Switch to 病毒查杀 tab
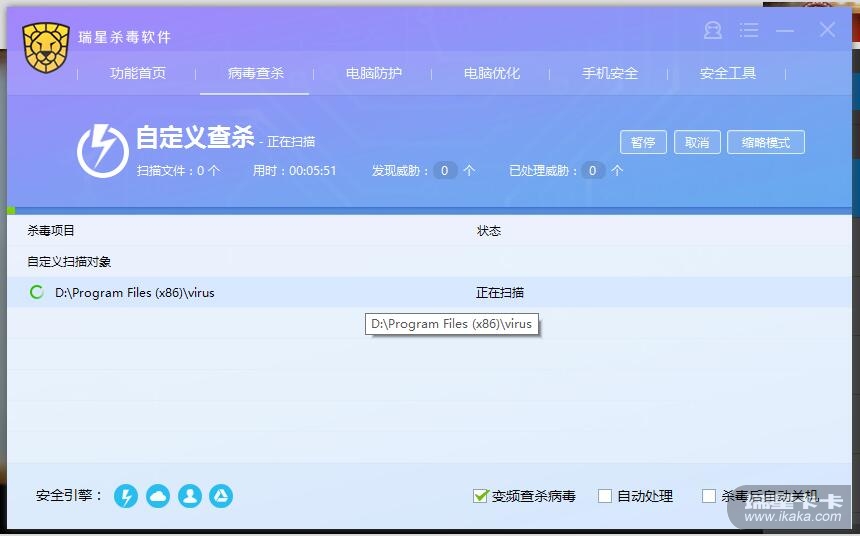The image size is (860, 536). click(256, 73)
